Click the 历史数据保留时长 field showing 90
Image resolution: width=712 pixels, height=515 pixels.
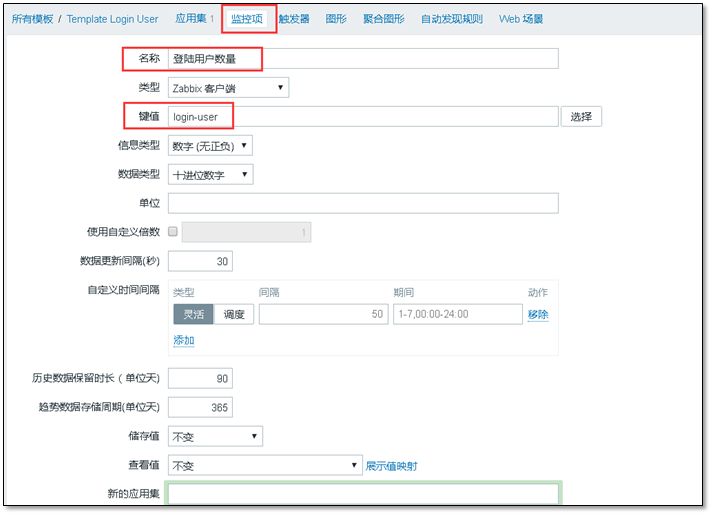click(200, 378)
